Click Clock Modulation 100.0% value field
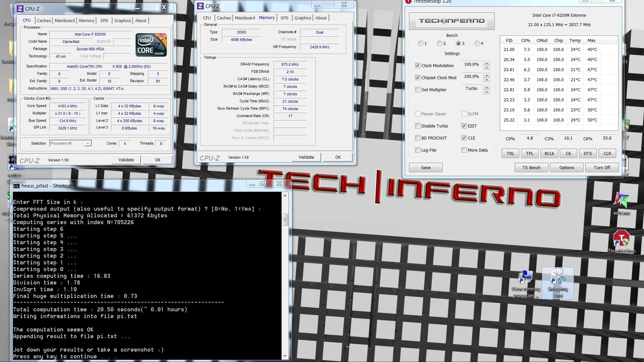This screenshot has width=644, height=362. click(472, 65)
